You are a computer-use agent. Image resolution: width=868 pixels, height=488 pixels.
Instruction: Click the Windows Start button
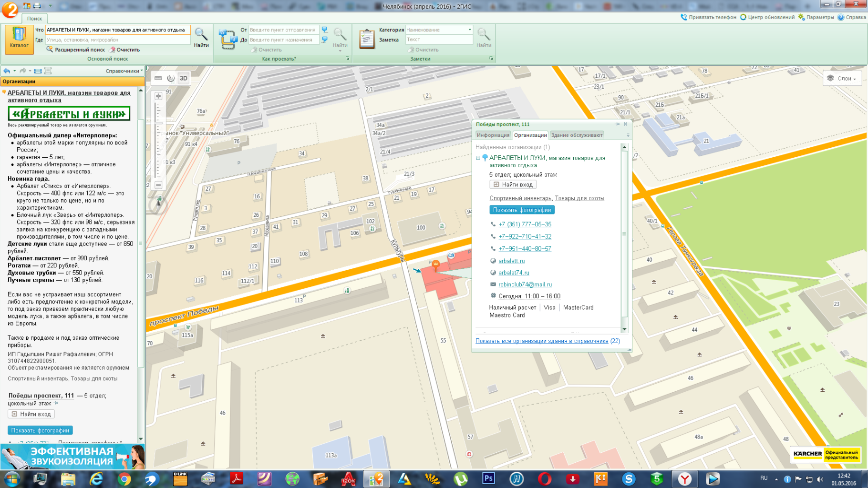point(11,479)
